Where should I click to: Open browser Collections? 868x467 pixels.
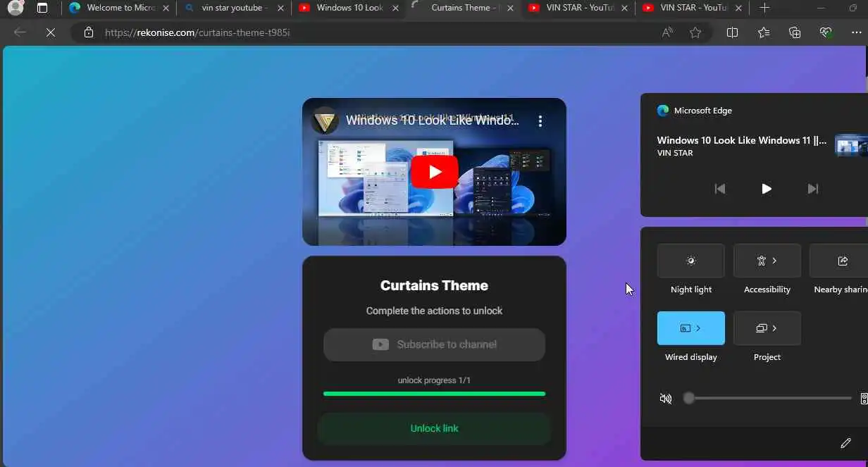click(x=795, y=32)
